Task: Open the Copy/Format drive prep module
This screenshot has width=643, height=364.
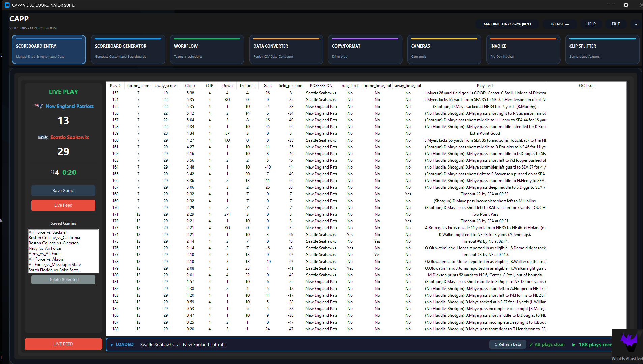Action: tap(365, 50)
